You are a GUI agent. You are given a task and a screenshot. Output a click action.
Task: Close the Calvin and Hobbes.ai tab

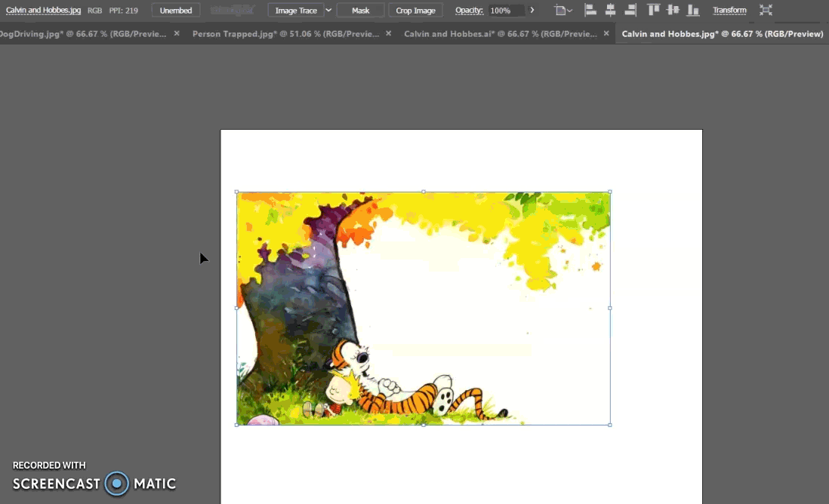coord(606,33)
